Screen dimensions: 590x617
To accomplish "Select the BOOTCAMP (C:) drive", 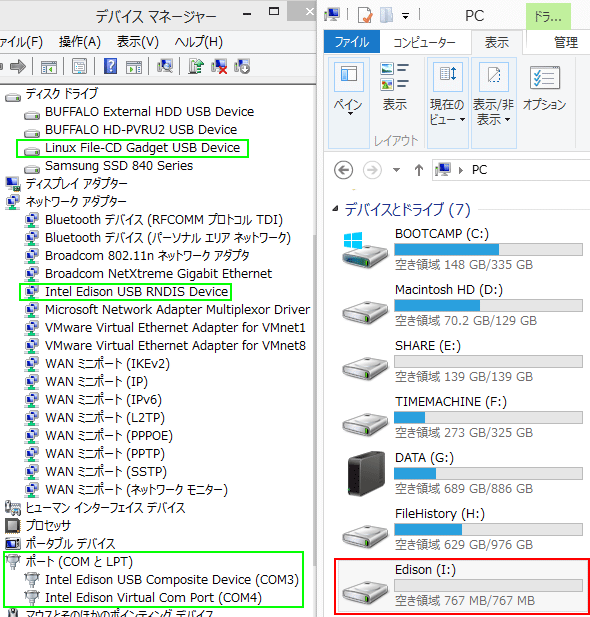I will 461,249.
